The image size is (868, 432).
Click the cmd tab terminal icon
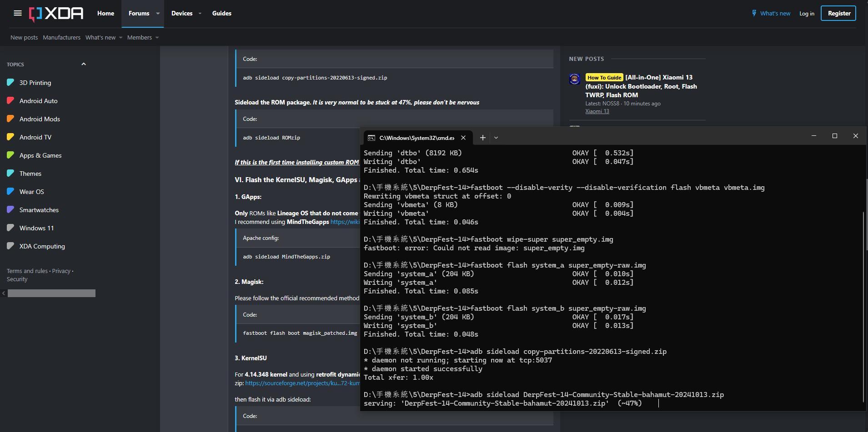point(371,138)
